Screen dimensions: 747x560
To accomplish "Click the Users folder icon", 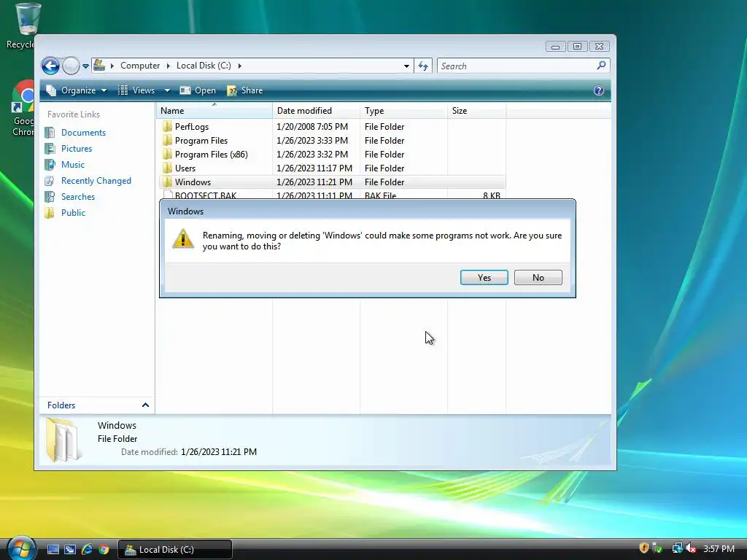I will pyautogui.click(x=167, y=168).
